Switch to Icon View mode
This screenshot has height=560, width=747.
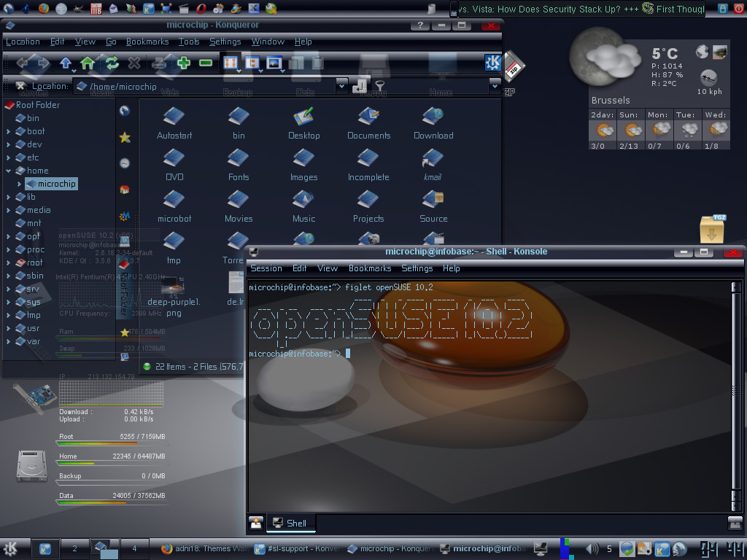230,63
